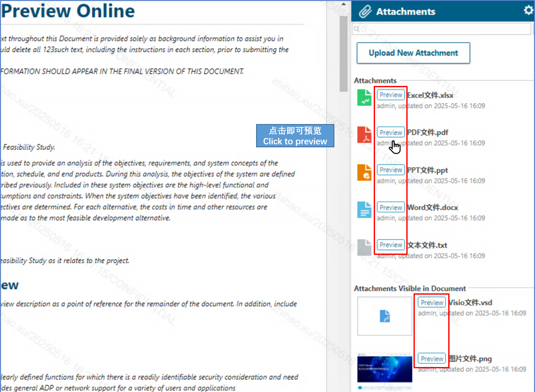Open the attachments settings gear
535x392 pixels.
click(528, 11)
